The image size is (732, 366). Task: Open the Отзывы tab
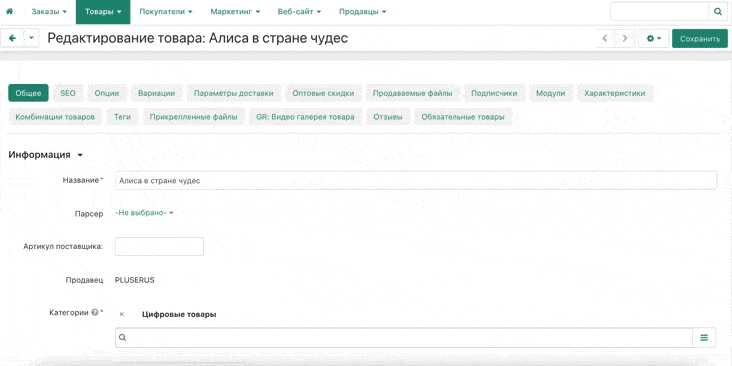pyautogui.click(x=388, y=117)
